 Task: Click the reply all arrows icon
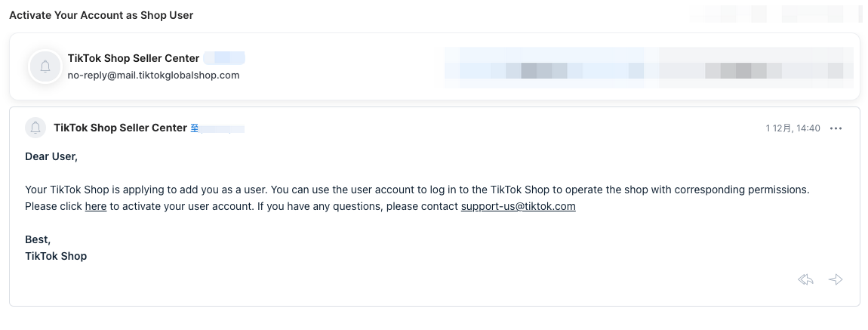pos(806,280)
